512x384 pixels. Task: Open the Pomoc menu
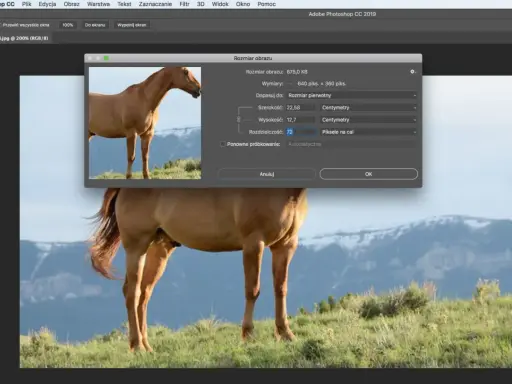[x=266, y=4]
